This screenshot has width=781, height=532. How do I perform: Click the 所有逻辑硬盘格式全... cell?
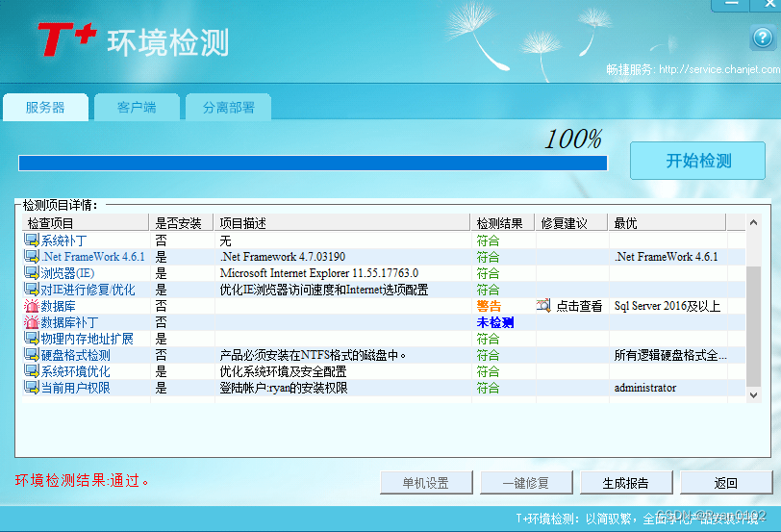pyautogui.click(x=670, y=355)
